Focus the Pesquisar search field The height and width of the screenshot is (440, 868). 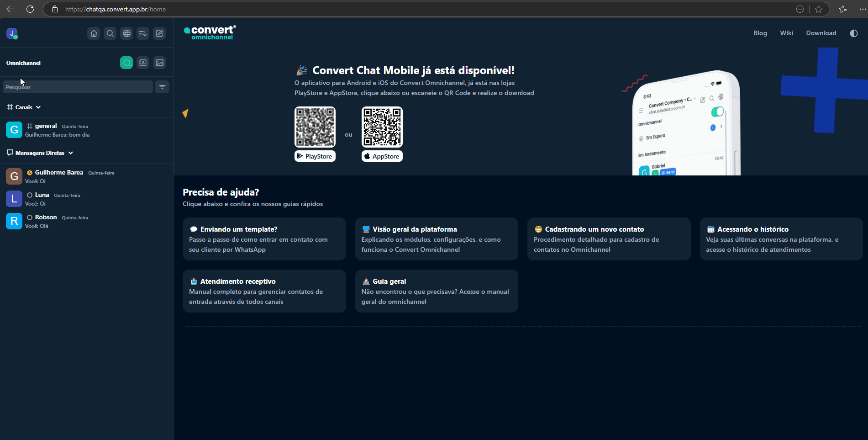tap(78, 87)
